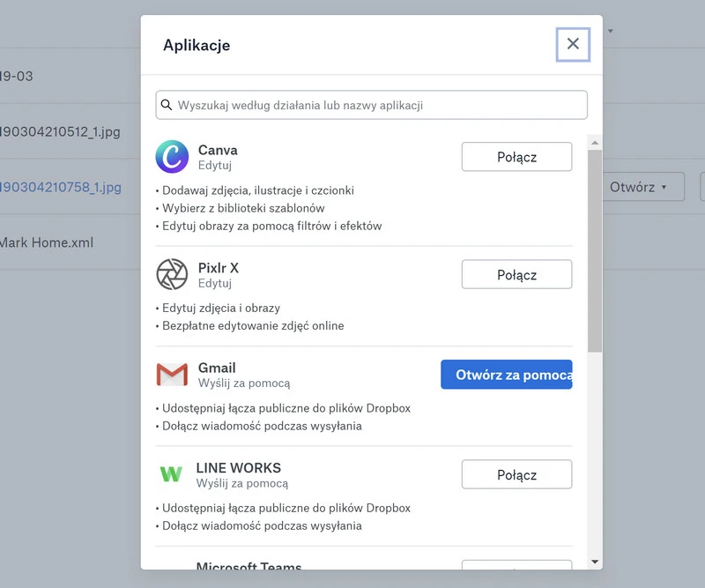Click the Canva app logo
Viewport: 705px width, 588px height.
(x=172, y=157)
